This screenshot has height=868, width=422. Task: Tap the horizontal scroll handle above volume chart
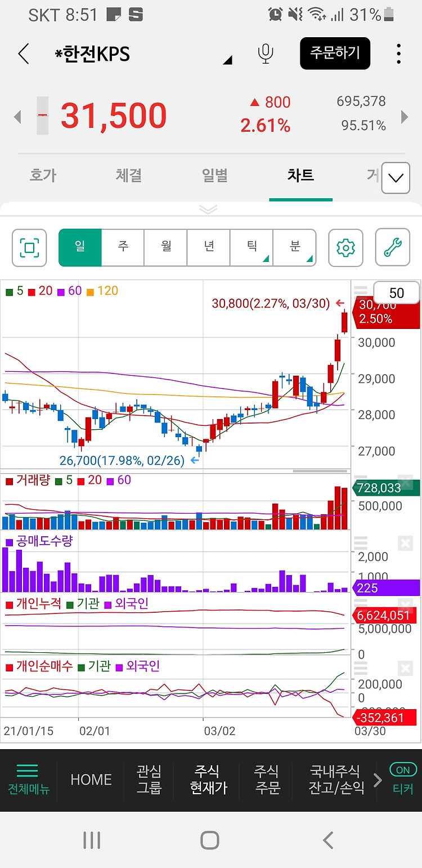coord(320,471)
